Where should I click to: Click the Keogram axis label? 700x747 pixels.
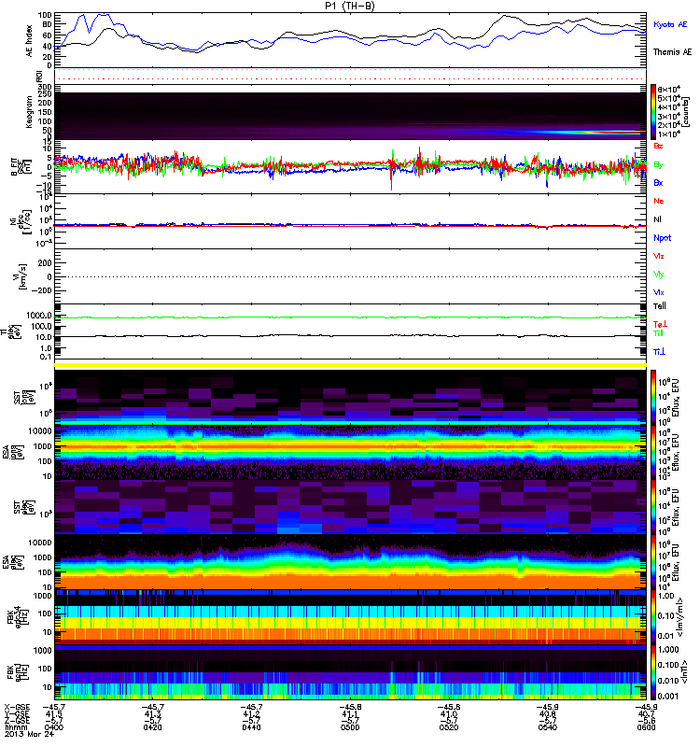(x=29, y=111)
